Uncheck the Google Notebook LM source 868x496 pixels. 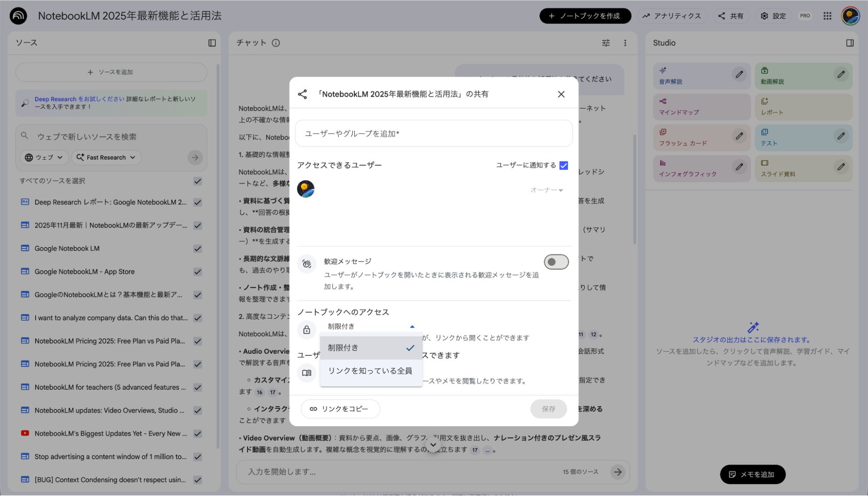198,248
